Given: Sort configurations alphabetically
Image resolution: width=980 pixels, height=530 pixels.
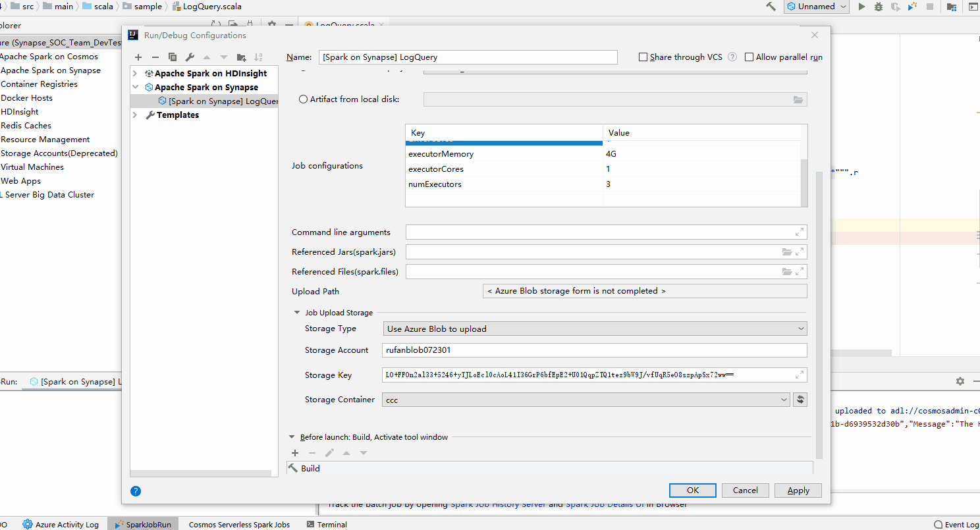Looking at the screenshot, I should (258, 57).
